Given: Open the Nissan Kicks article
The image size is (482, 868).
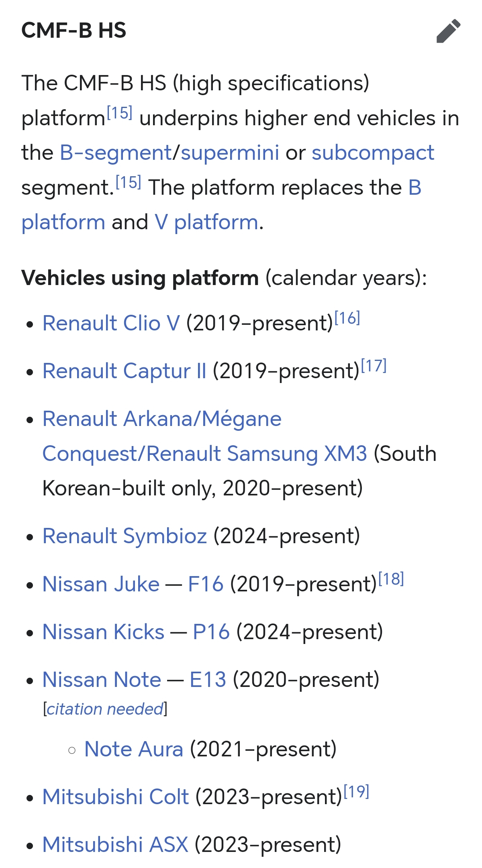Looking at the screenshot, I should click(x=103, y=632).
